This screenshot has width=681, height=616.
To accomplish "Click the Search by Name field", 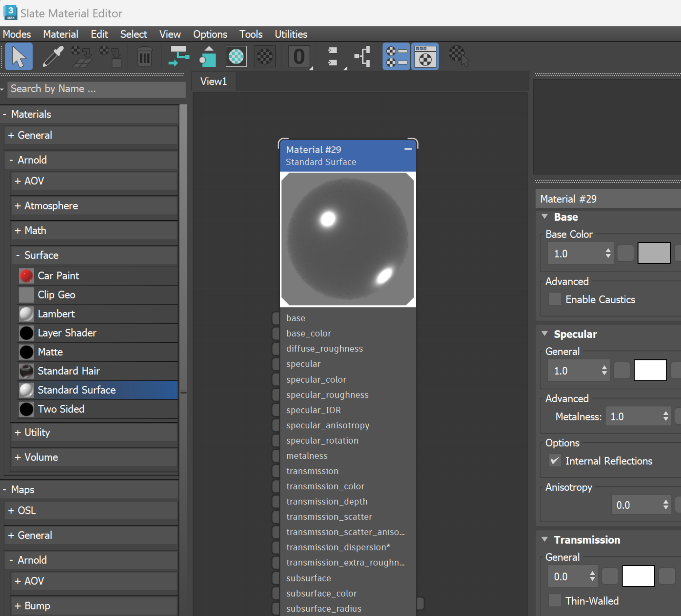I will pos(96,89).
